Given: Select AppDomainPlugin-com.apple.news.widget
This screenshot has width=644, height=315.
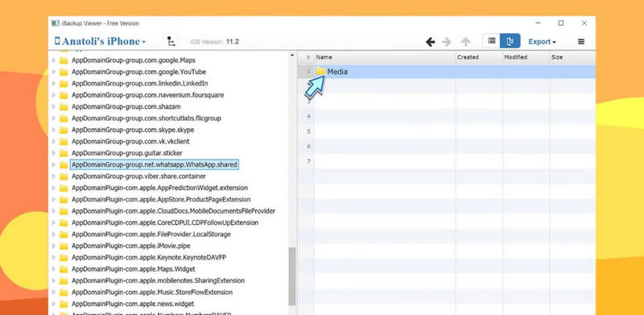Looking at the screenshot, I should coord(133,304).
